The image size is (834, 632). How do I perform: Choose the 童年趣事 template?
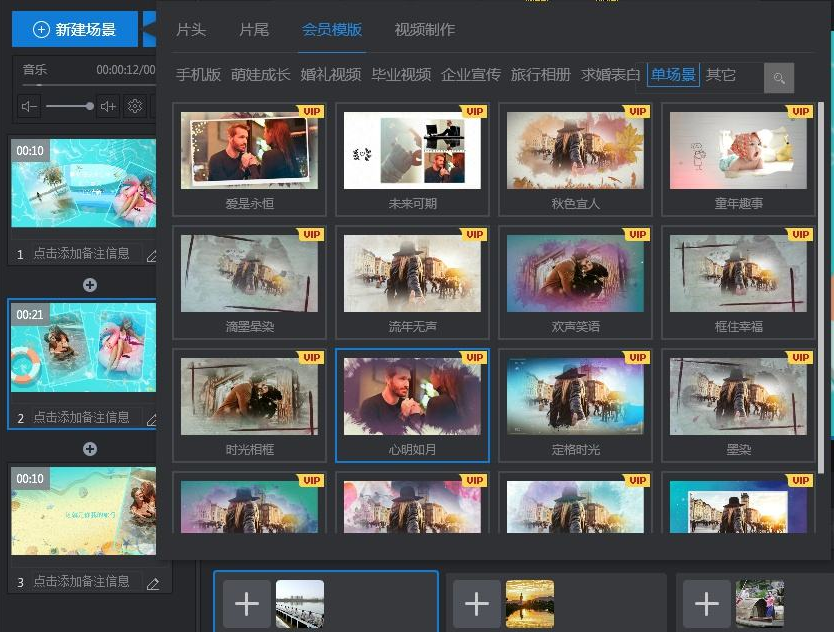click(738, 159)
